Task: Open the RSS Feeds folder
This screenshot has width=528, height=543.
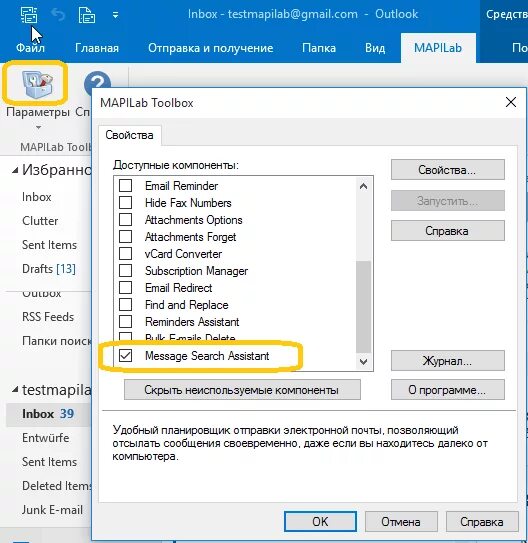Action: pos(48,317)
